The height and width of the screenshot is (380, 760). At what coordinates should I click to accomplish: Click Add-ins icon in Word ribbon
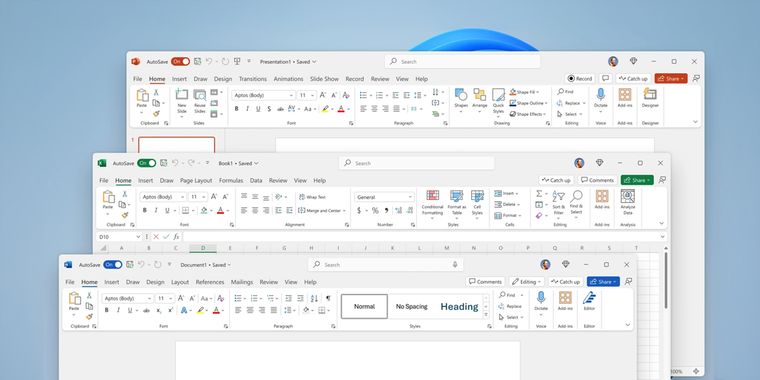click(x=565, y=297)
